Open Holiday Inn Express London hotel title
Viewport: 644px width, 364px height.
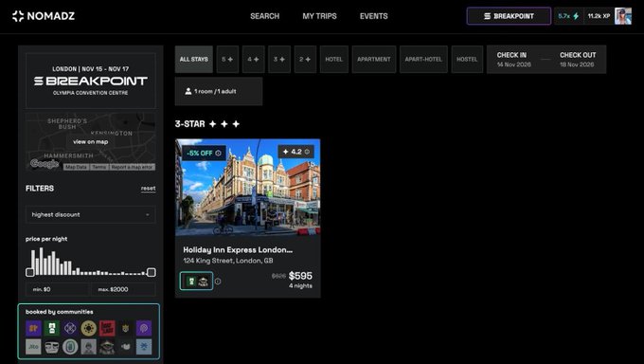coord(238,249)
